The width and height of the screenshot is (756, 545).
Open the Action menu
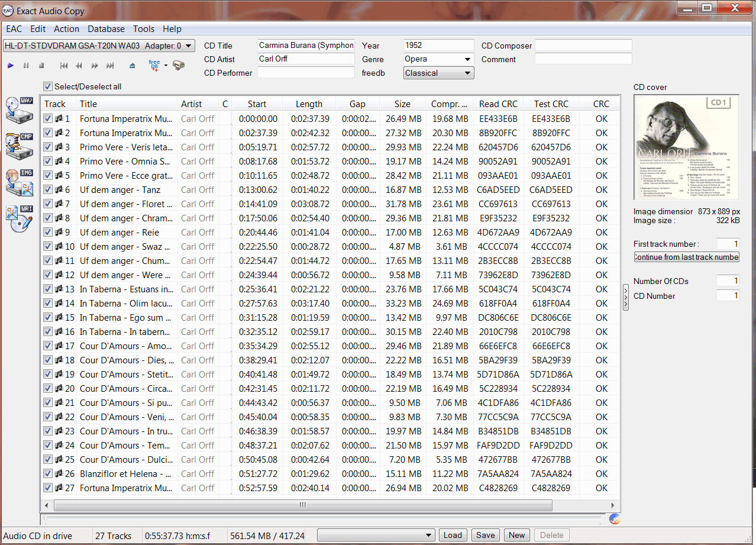pos(66,28)
